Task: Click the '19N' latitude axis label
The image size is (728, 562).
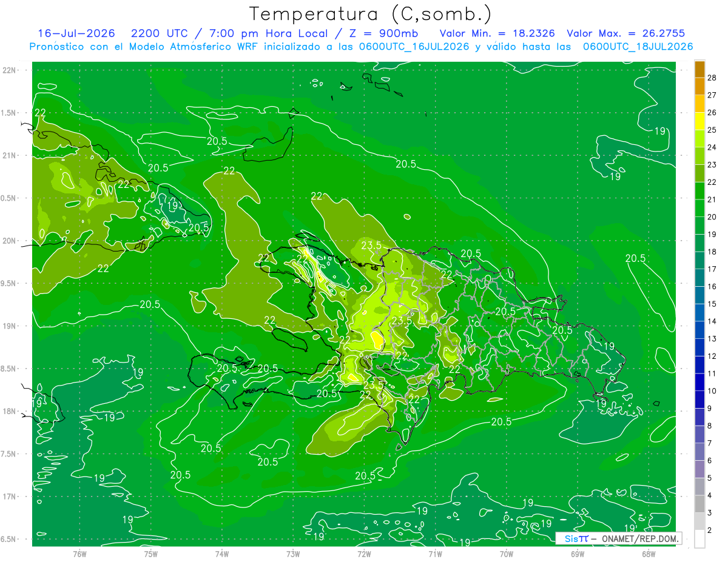Action: coord(8,326)
